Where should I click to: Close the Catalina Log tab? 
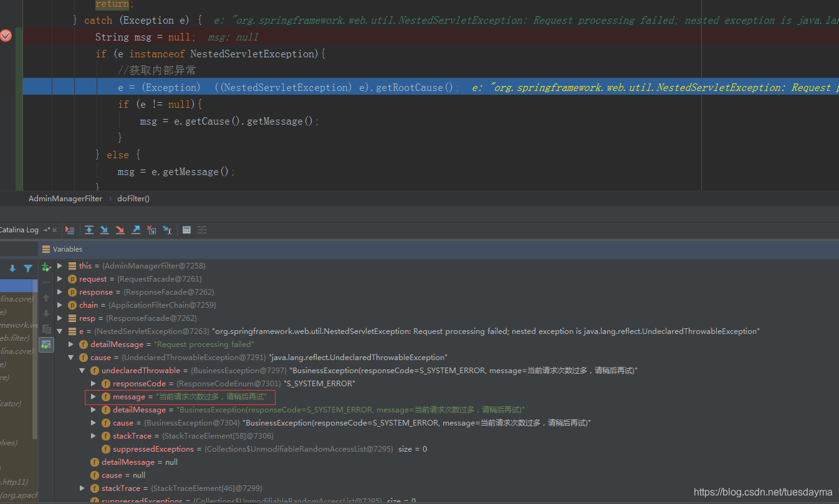click(55, 230)
